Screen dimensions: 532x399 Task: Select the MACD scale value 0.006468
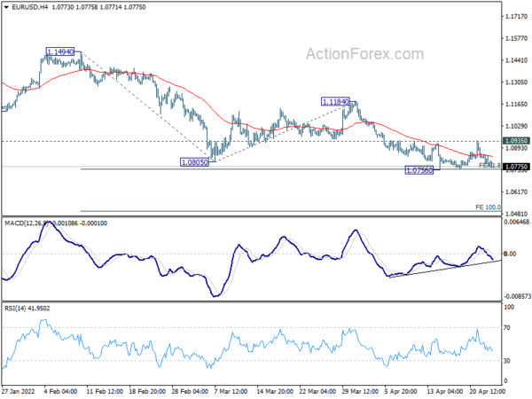517,223
